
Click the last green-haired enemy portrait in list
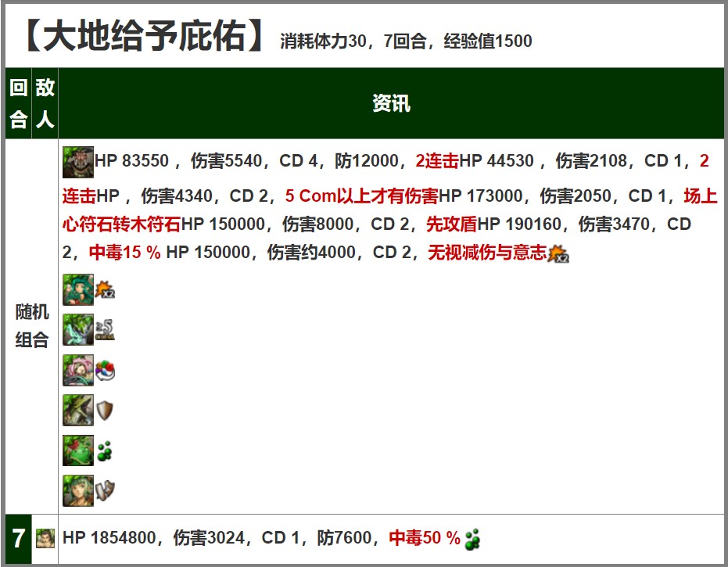[78, 490]
